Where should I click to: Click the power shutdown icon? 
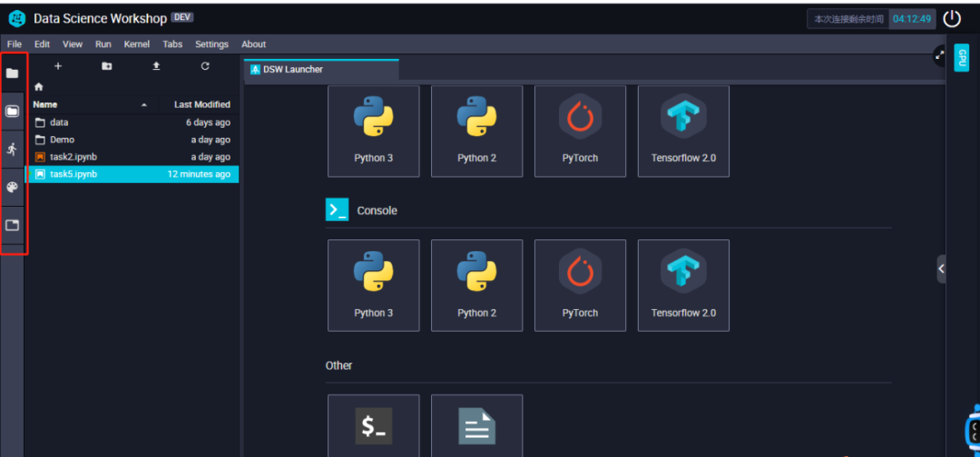click(952, 19)
